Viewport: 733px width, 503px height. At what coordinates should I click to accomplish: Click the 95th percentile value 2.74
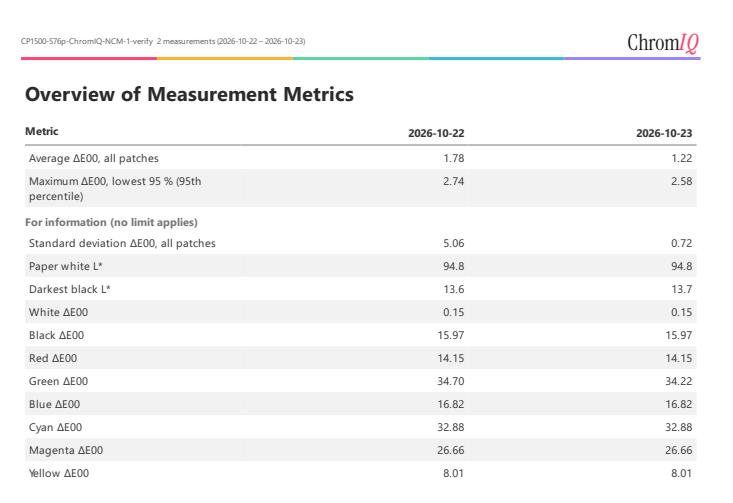tap(453, 181)
